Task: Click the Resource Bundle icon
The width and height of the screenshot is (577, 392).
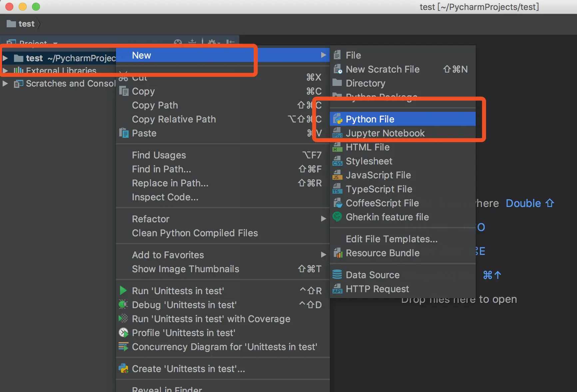Action: [x=338, y=253]
